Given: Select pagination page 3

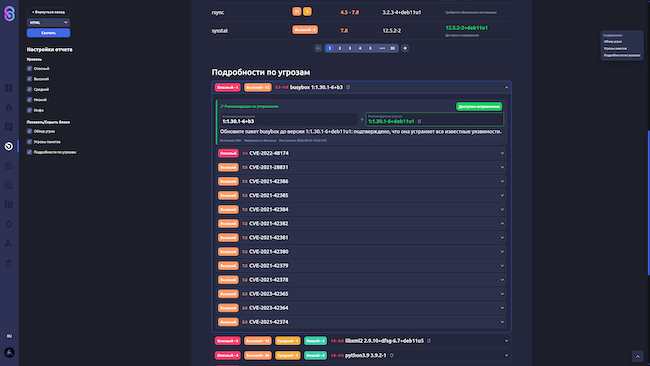Looking at the screenshot, I should [350, 48].
